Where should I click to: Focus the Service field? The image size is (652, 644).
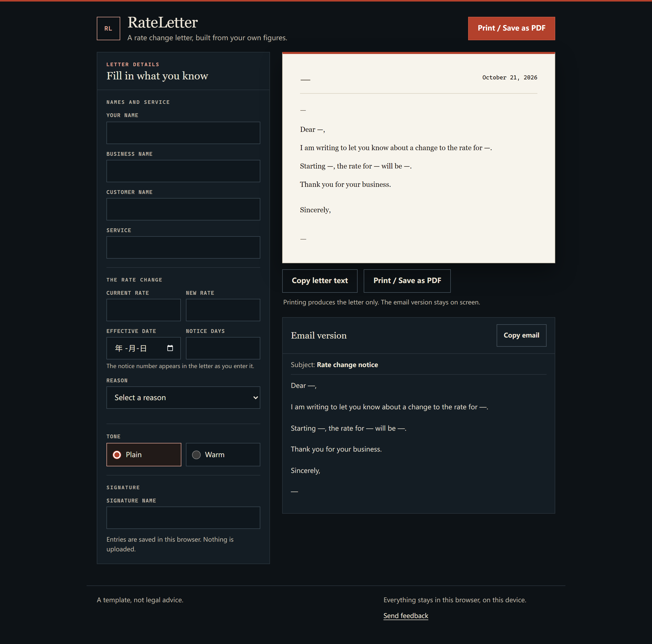[x=183, y=247]
